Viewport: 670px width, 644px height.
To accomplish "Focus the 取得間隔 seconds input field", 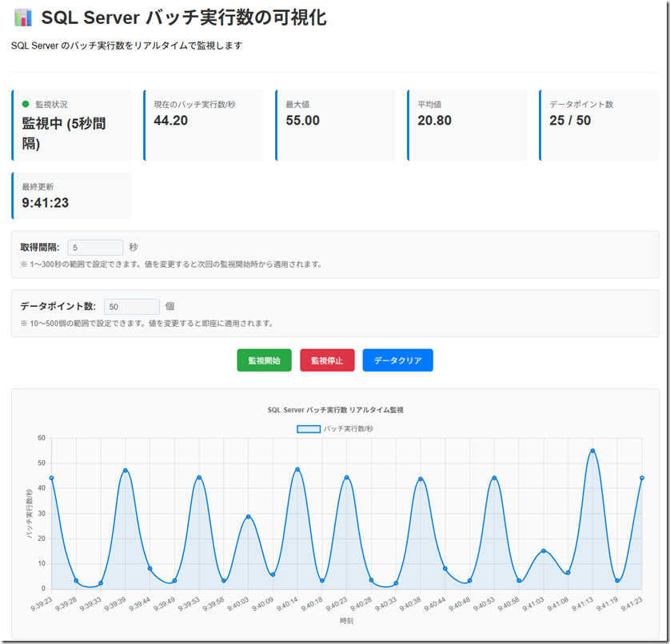I will pyautogui.click(x=95, y=248).
